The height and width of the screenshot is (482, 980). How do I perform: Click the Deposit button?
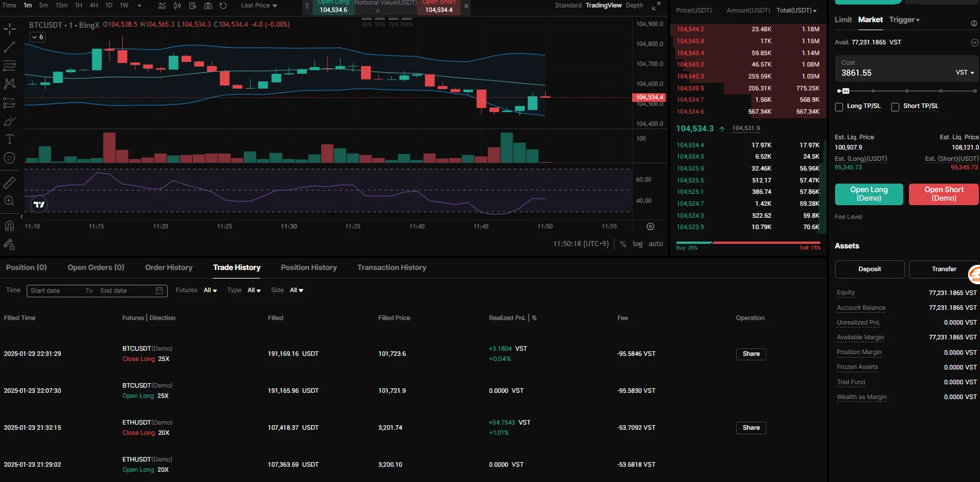point(870,269)
